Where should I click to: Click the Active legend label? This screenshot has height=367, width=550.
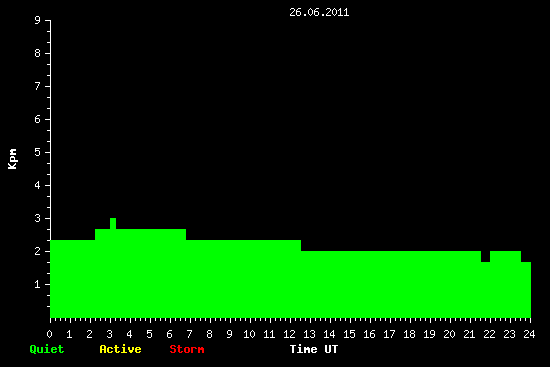tap(120, 349)
